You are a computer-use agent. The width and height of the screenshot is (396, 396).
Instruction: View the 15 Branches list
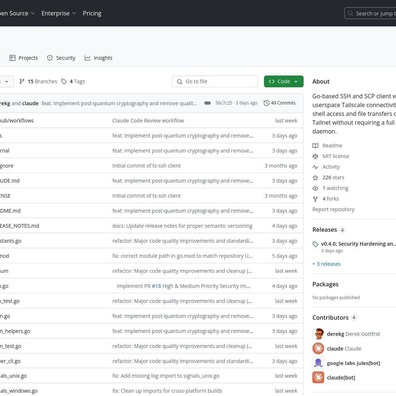38,81
